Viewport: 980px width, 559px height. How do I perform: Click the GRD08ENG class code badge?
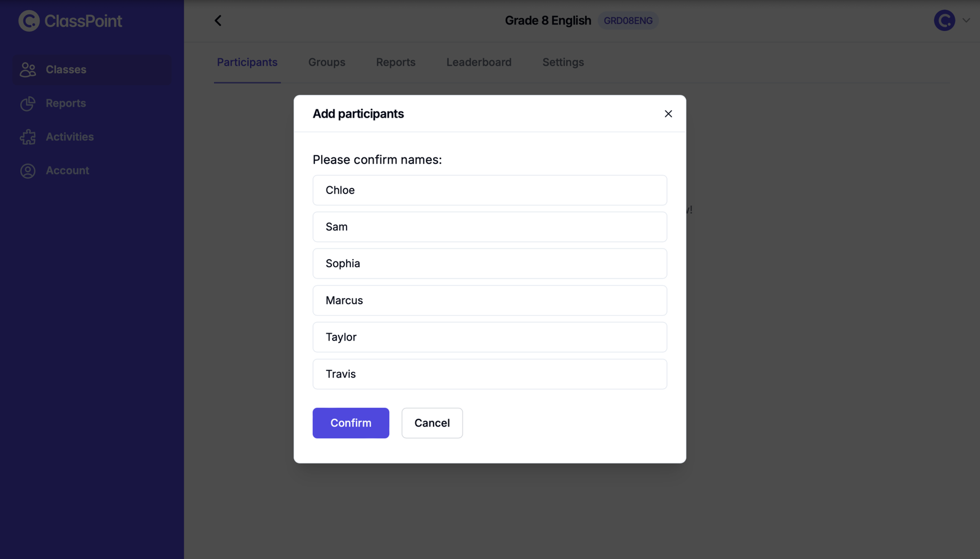[x=628, y=21]
